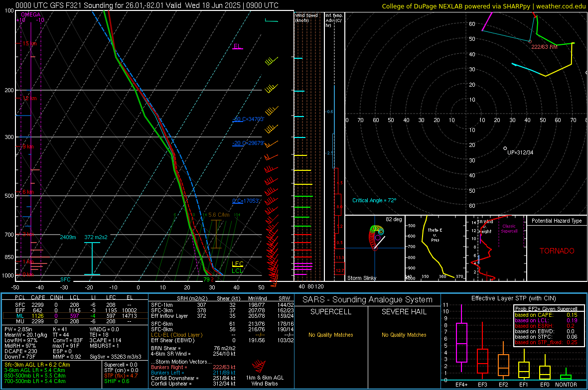Select the highlighted ML parcel row

pos(75,316)
